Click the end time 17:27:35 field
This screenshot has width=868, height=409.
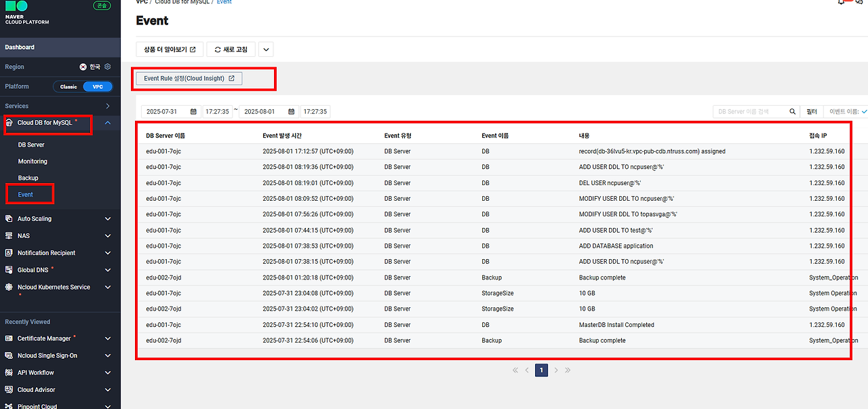pyautogui.click(x=315, y=112)
